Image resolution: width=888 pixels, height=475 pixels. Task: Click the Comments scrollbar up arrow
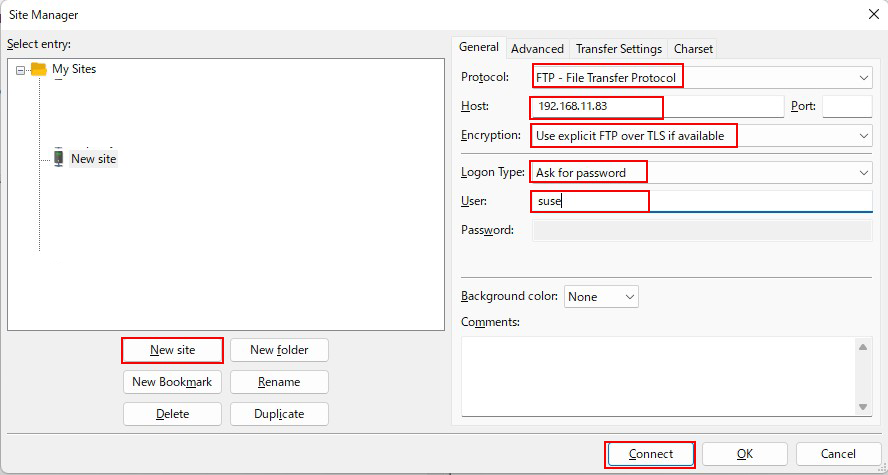click(863, 346)
